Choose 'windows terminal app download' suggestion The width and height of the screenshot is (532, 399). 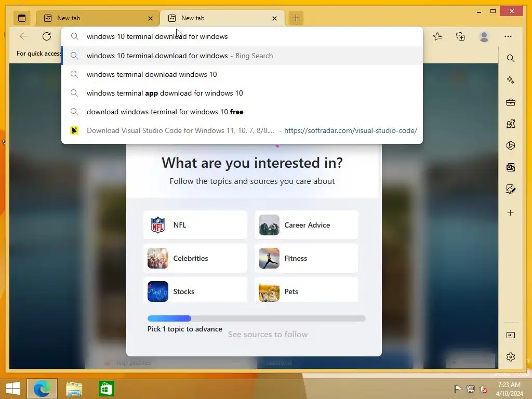(242, 93)
